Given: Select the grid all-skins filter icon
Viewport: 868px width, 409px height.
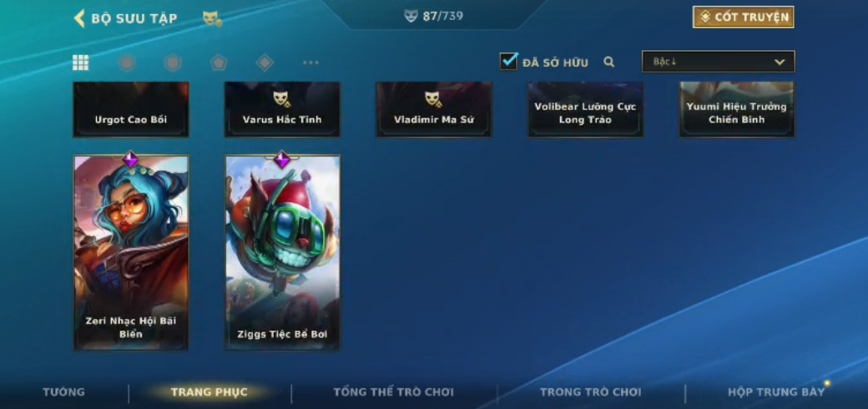Looking at the screenshot, I should (81, 63).
